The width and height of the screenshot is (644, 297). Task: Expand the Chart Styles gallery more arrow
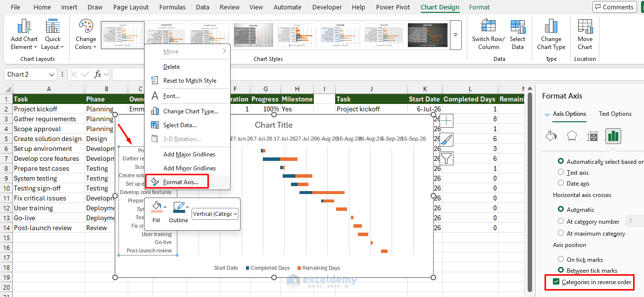[455, 35]
